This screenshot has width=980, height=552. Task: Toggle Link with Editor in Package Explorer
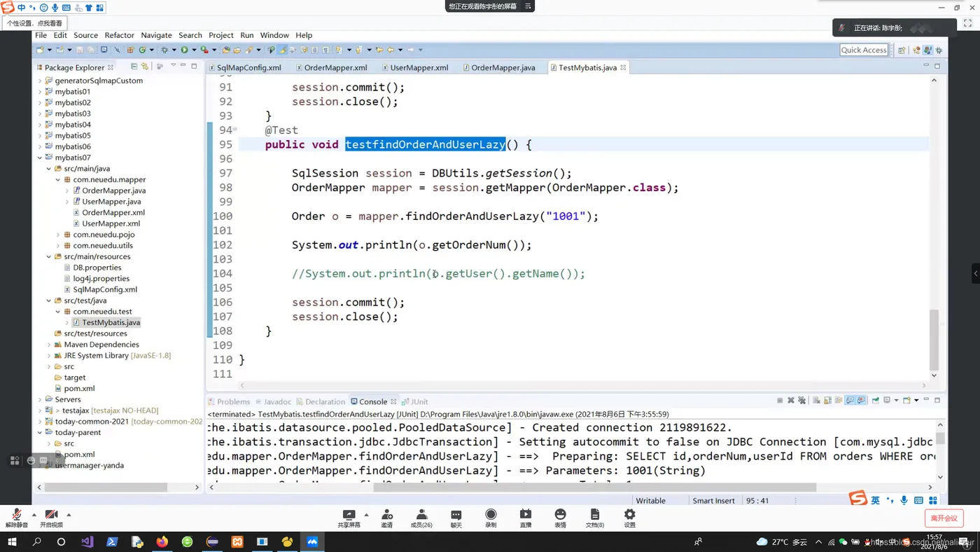point(145,67)
